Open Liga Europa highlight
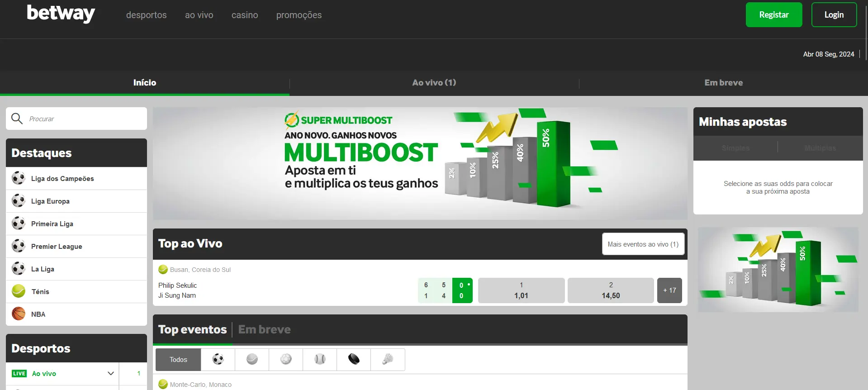868x390 pixels. pyautogui.click(x=76, y=201)
